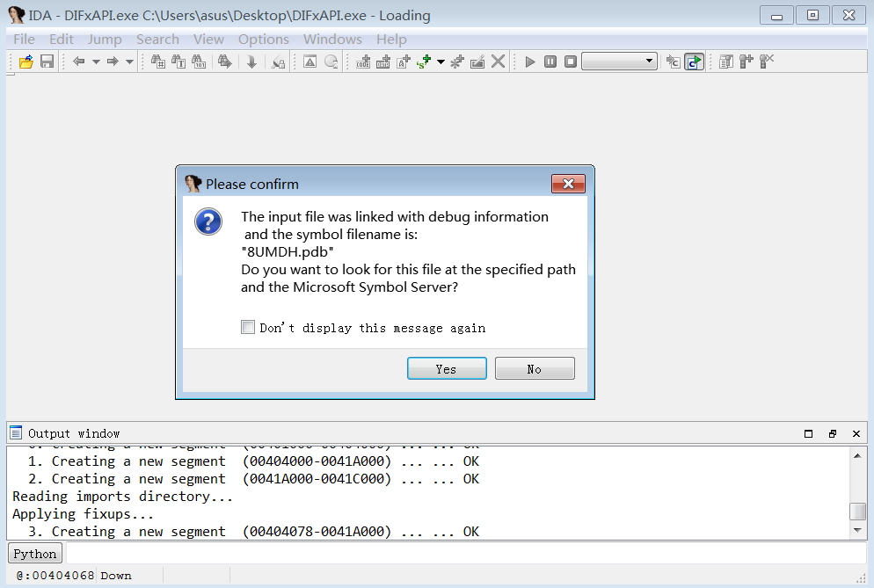The height and width of the screenshot is (588, 874).
Task: Click the IDA application icon in title bar
Action: point(17,15)
